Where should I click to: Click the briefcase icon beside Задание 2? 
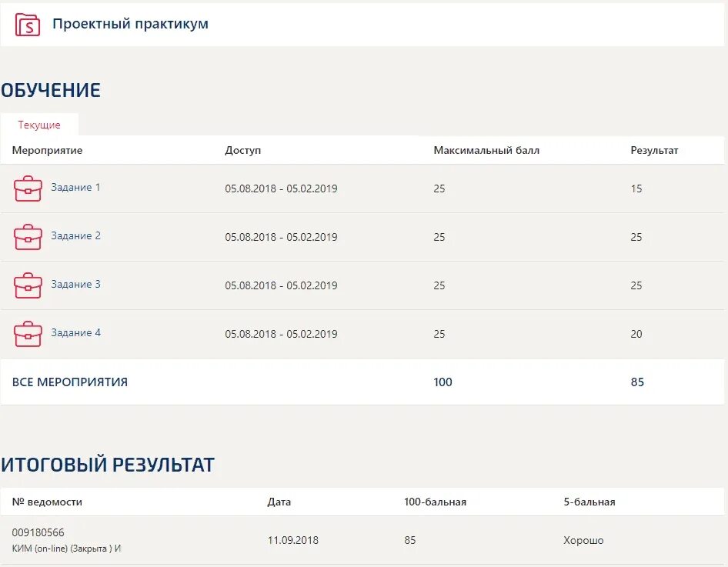28,237
